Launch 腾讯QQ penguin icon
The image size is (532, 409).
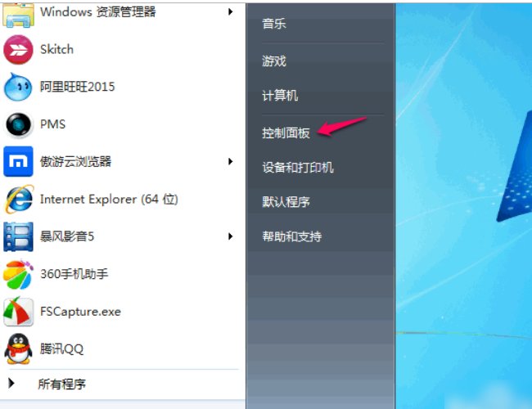pyautogui.click(x=18, y=348)
